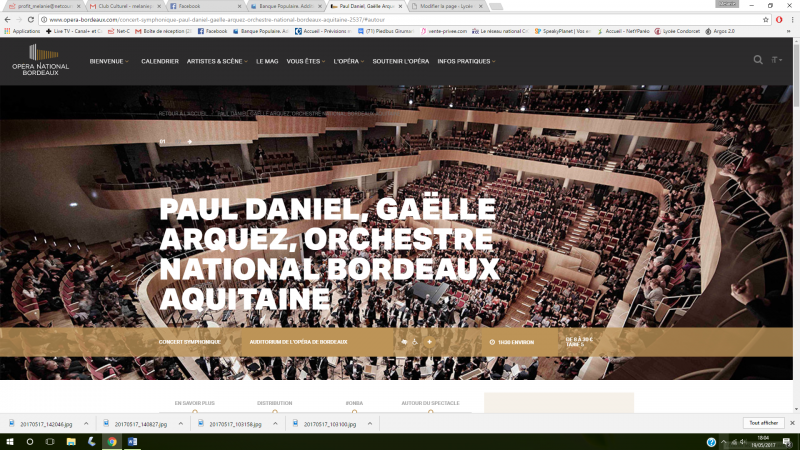The height and width of the screenshot is (450, 800).
Task: Open Chrome from the Windows taskbar
Action: coord(112,441)
